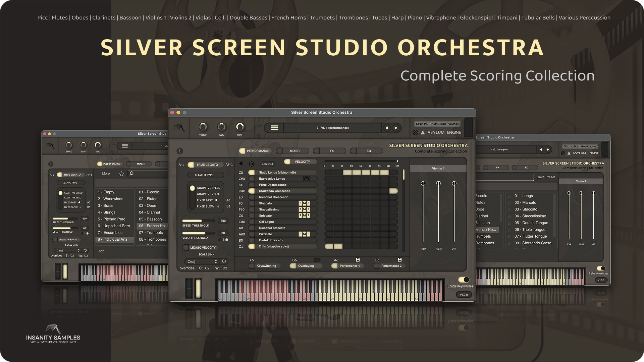Viewport: 644px width, 362px height.
Task: Click the SPEED THRESHOLD slider in center window
Action: point(199,221)
